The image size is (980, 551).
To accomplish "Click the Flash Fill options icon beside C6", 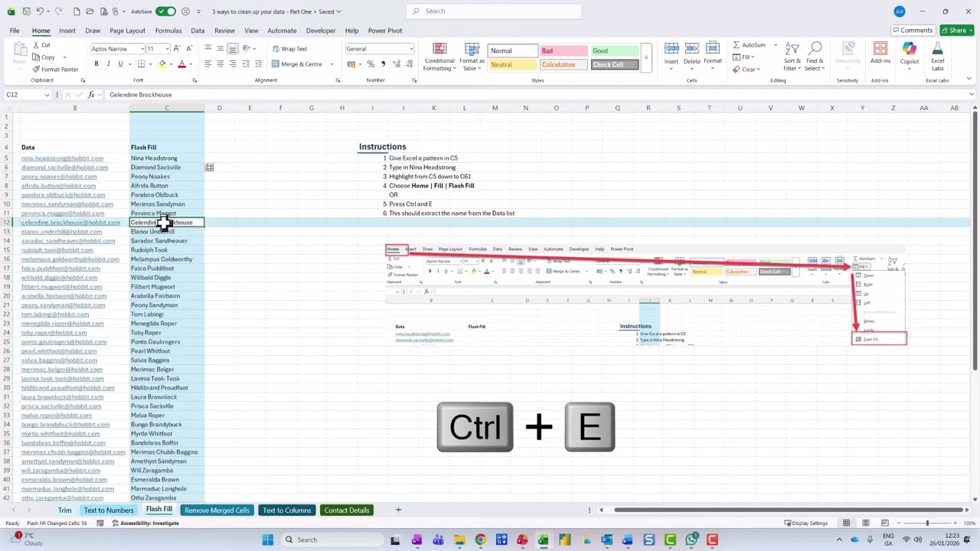I will click(x=209, y=167).
